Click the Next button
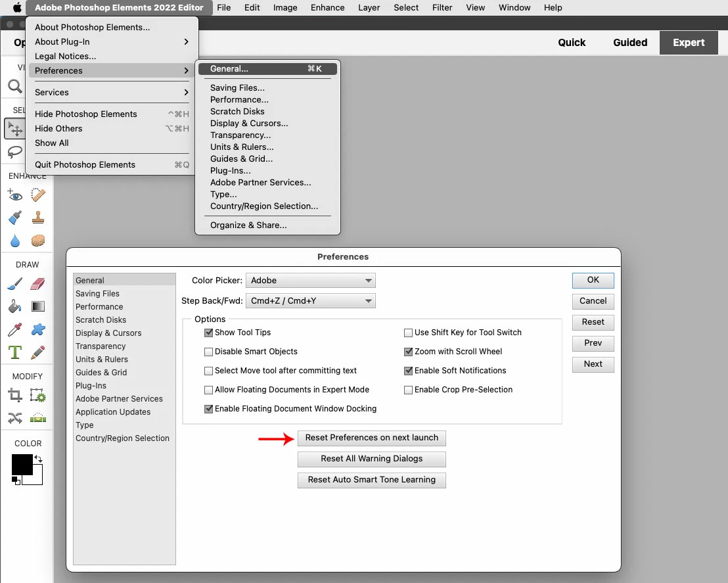This screenshot has width=728, height=583. tap(593, 364)
